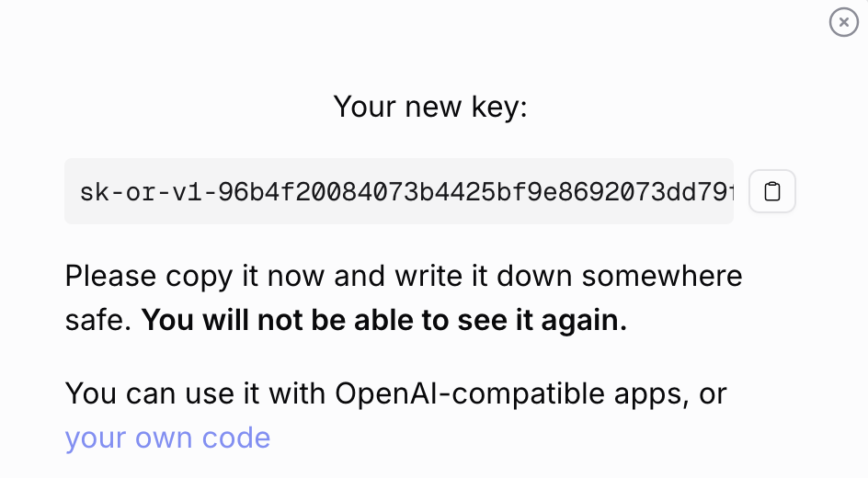Close the new key dialog
Image resolution: width=868 pixels, height=478 pixels.
[x=843, y=22]
